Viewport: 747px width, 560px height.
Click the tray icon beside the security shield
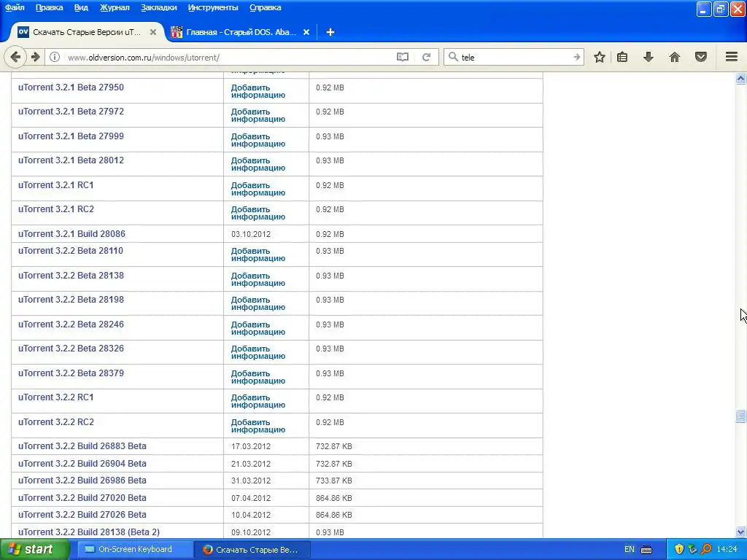point(693,549)
